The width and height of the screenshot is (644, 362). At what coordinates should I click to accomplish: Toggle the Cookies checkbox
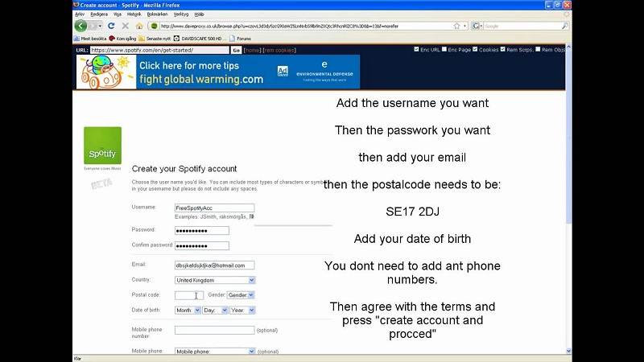(x=475, y=49)
